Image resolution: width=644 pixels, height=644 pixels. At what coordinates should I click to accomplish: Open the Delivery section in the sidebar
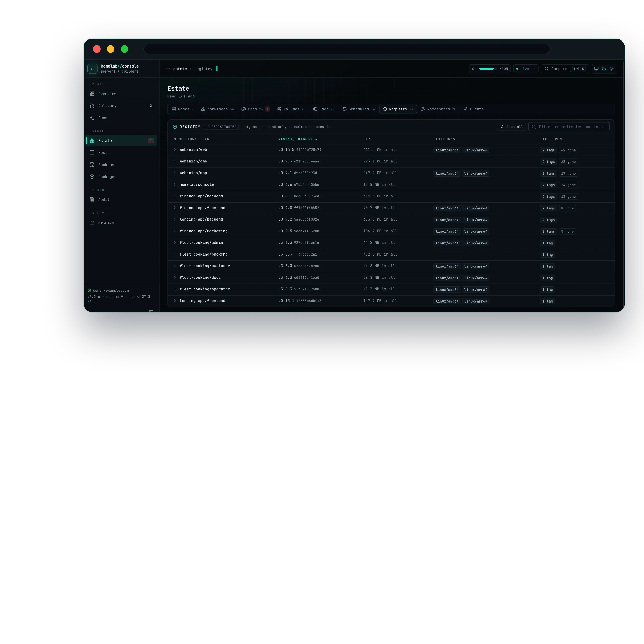(x=121, y=106)
